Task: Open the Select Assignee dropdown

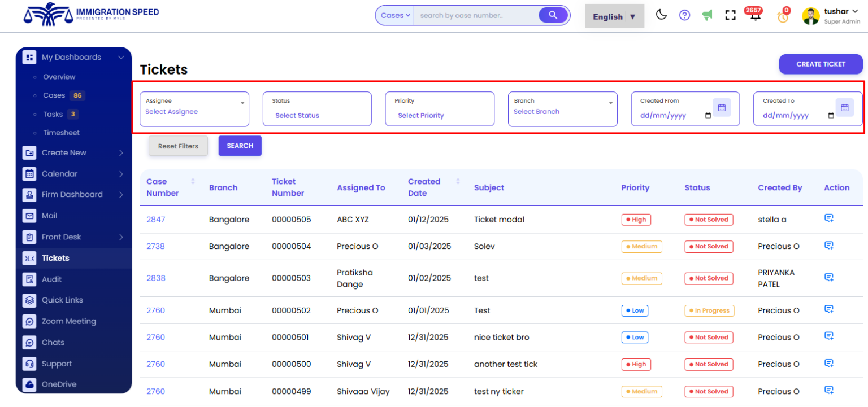Action: pyautogui.click(x=194, y=111)
